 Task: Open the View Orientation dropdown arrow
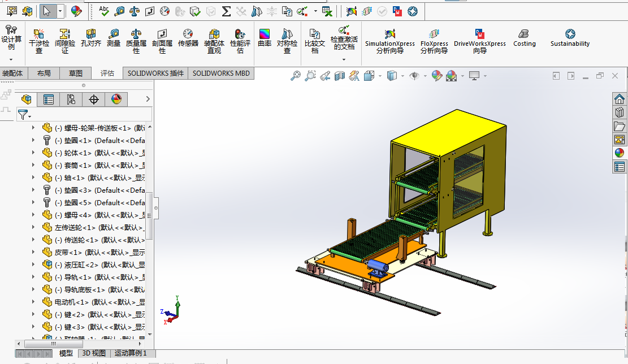click(x=380, y=76)
